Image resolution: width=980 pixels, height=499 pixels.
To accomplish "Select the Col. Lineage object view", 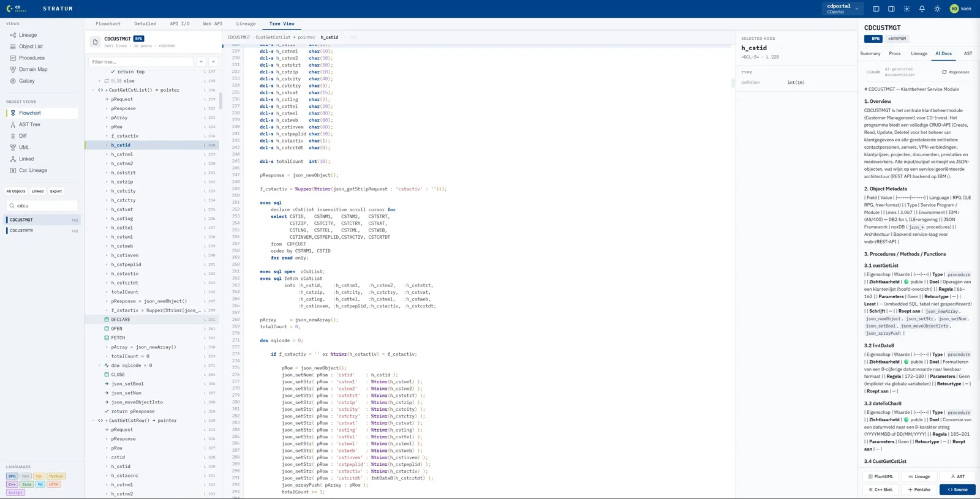I will pyautogui.click(x=42, y=170).
